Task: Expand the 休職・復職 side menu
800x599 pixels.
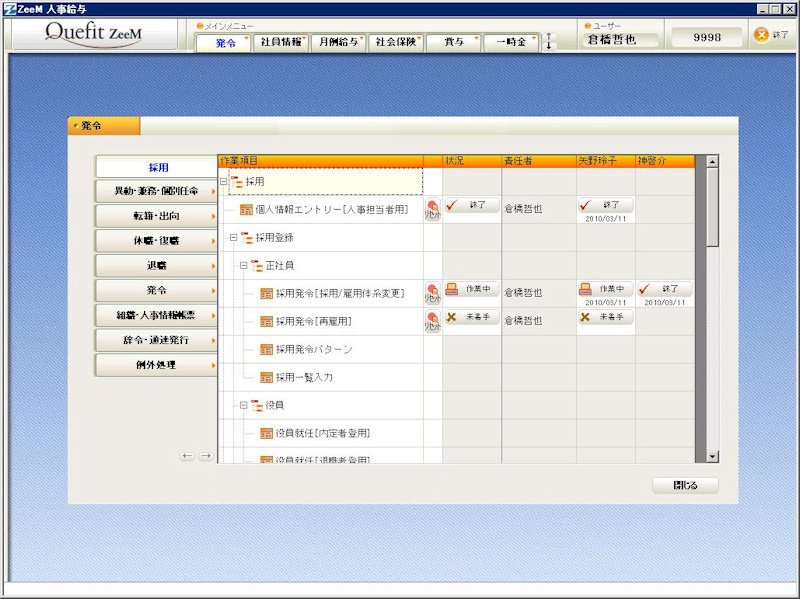Action: tap(156, 241)
